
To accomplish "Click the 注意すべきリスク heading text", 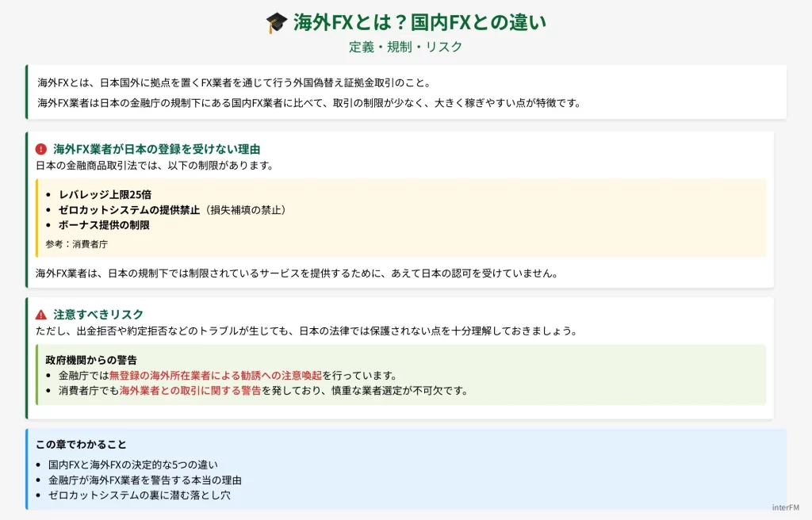I will [98, 315].
